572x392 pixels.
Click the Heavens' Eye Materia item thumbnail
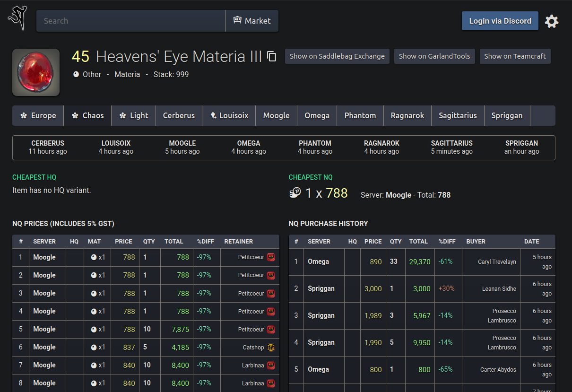[36, 72]
